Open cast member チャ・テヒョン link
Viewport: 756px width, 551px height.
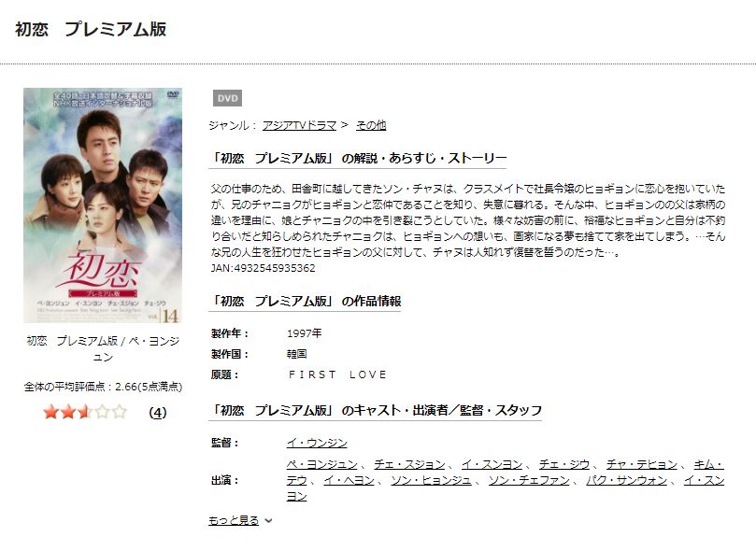pyautogui.click(x=642, y=464)
